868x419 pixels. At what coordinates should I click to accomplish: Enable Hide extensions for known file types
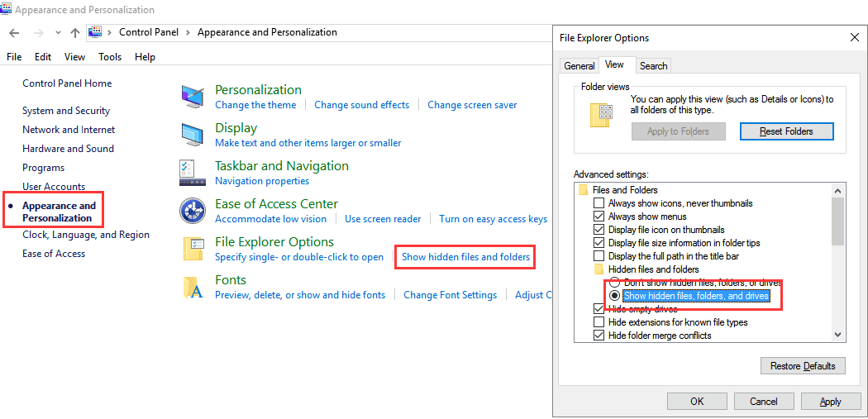[x=599, y=322]
